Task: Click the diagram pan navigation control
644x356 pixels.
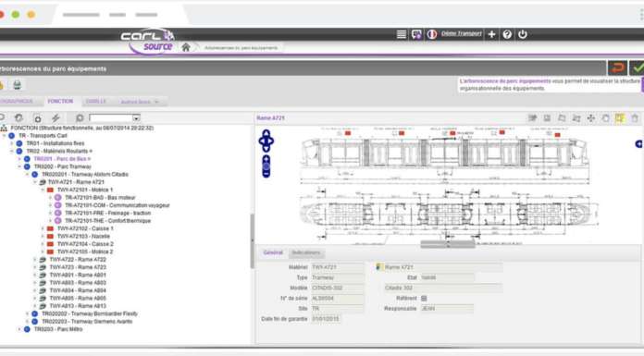Action: coord(266,141)
